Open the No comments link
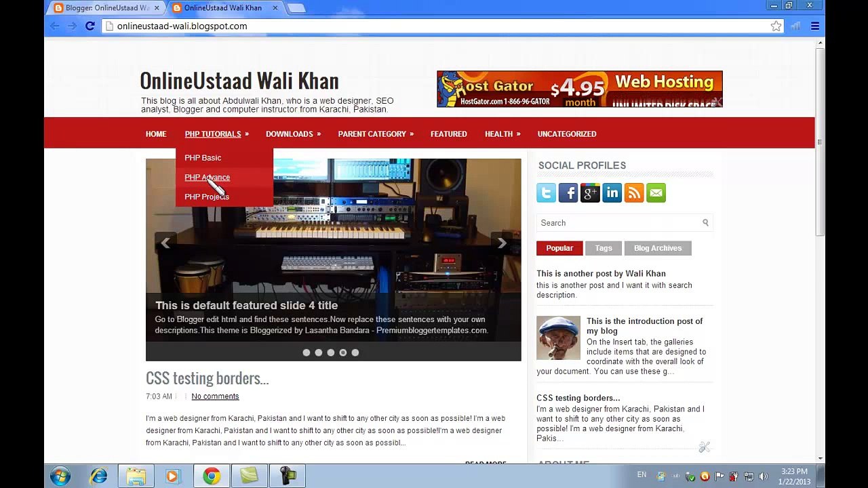Image resolution: width=868 pixels, height=488 pixels. [215, 396]
